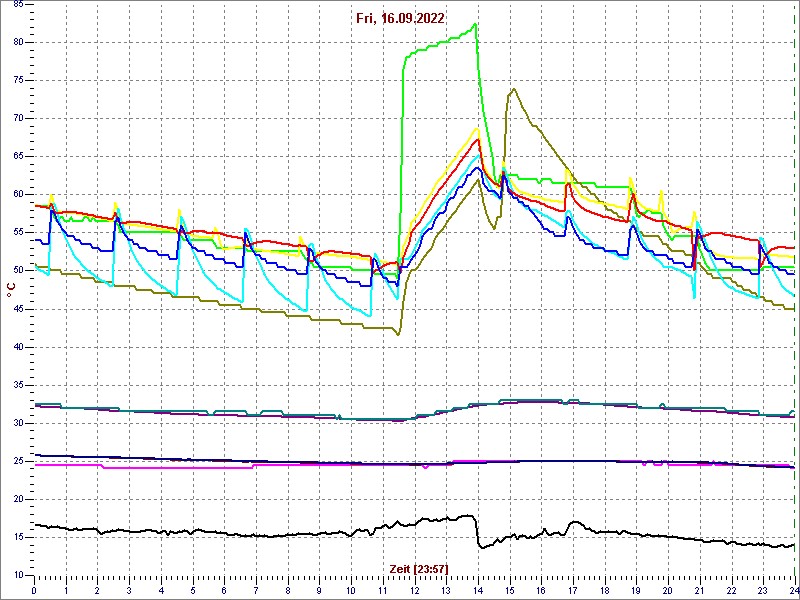Click the green curve peak near 82 degrees
Image resolution: width=800 pixels, height=600 pixels.
475,24
